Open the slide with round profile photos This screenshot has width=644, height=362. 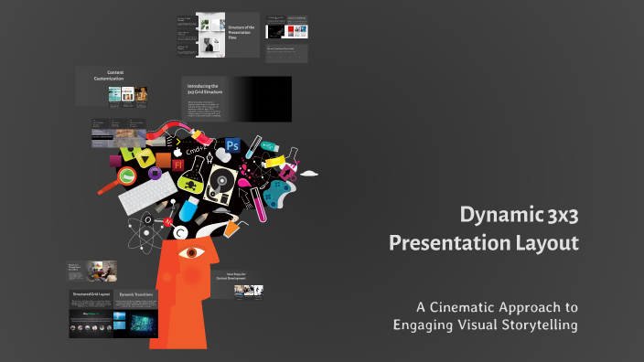[x=91, y=325]
